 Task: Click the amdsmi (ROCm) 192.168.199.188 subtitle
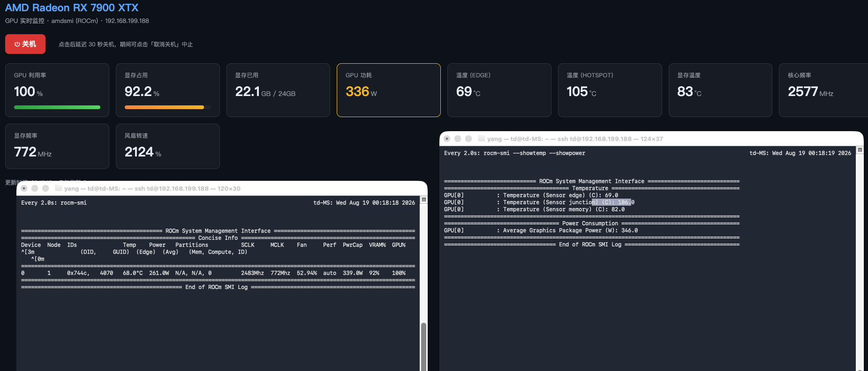[77, 21]
